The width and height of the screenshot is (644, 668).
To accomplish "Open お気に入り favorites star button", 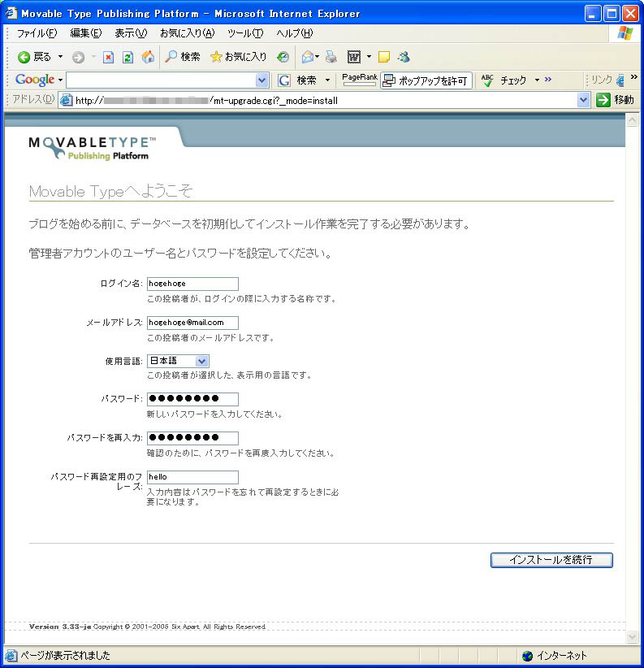I will 239,57.
